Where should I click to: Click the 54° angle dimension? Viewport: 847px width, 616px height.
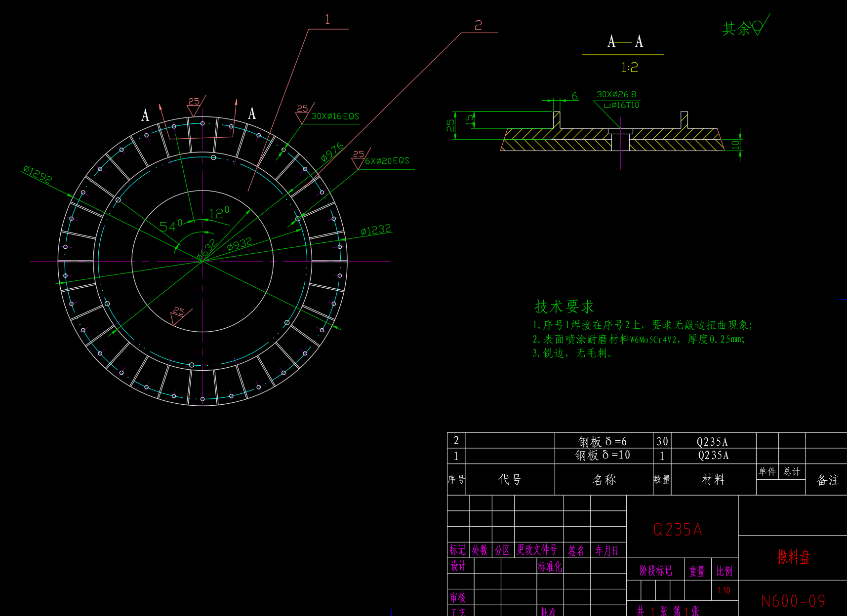click(171, 226)
